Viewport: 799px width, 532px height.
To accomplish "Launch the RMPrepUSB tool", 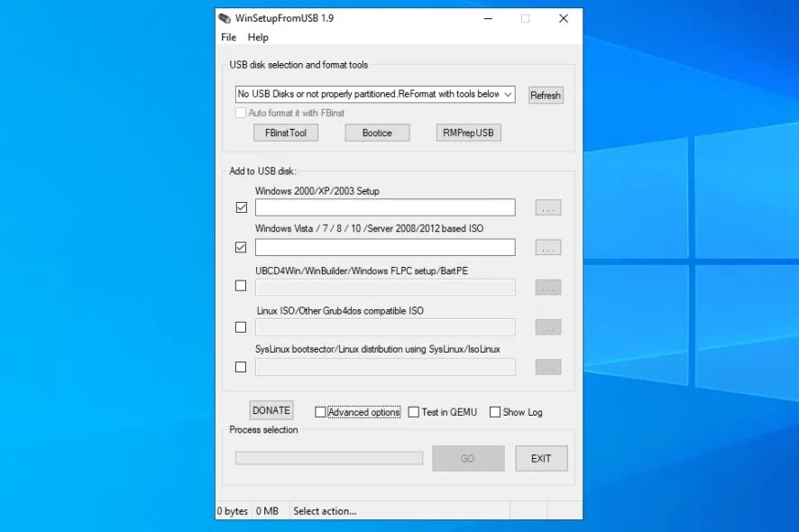I will tap(468, 133).
